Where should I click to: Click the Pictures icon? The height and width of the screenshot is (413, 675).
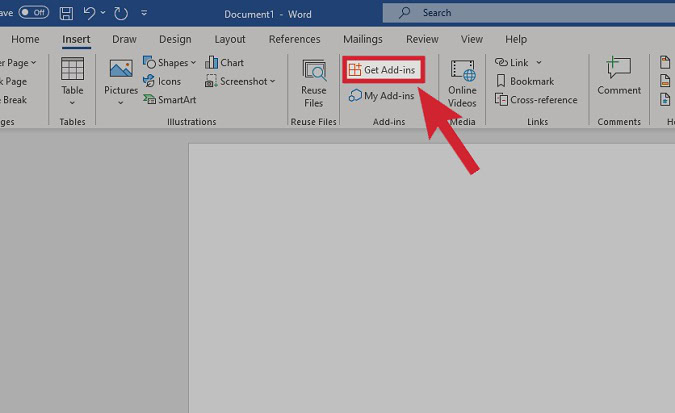(x=121, y=69)
